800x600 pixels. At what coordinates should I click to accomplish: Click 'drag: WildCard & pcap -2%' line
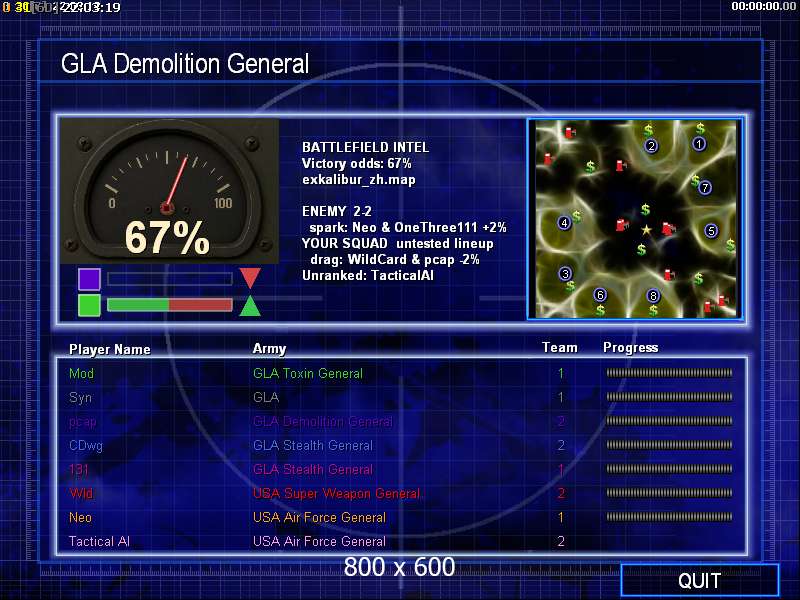pos(394,260)
